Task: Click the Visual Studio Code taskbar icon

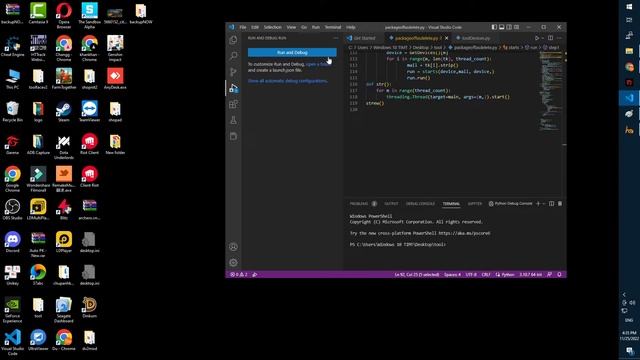Action: (x=629, y=98)
